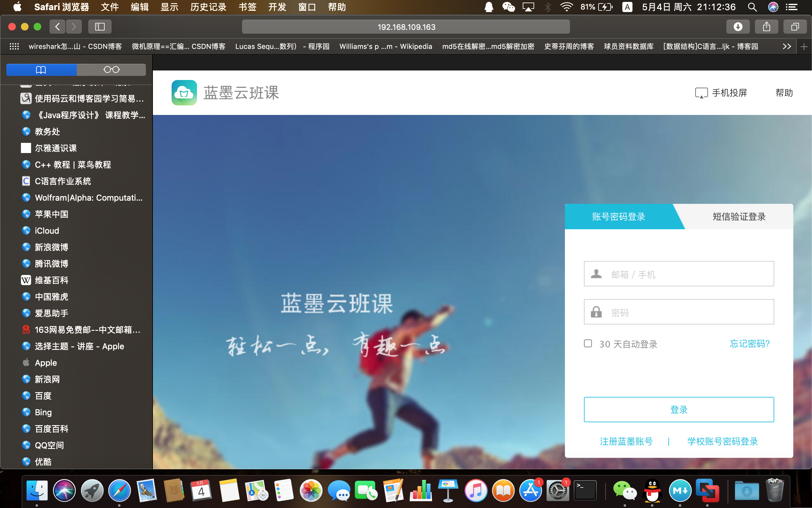Switch to 短信验证登录 tab
Screen dimensions: 812x508
point(739,217)
